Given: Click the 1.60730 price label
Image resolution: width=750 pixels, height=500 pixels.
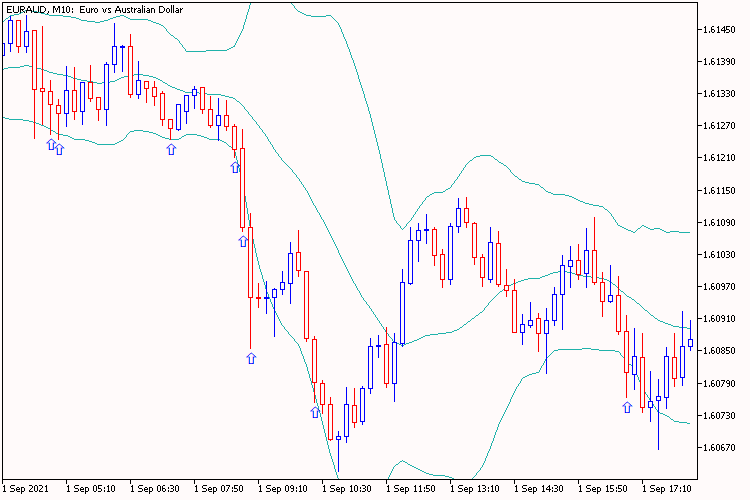Looking at the screenshot, I should [719, 415].
